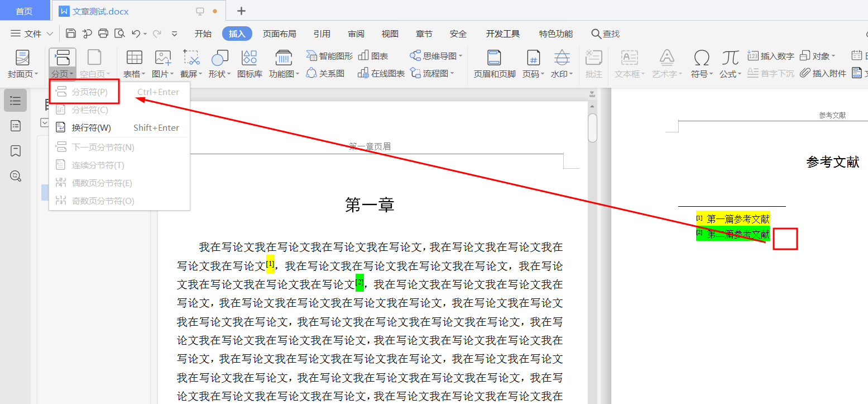Open the chapter navigation sidebar icon

point(16,126)
